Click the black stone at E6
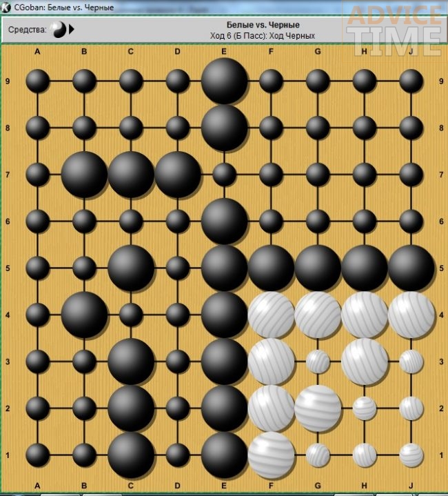The image size is (448, 496). tap(224, 221)
